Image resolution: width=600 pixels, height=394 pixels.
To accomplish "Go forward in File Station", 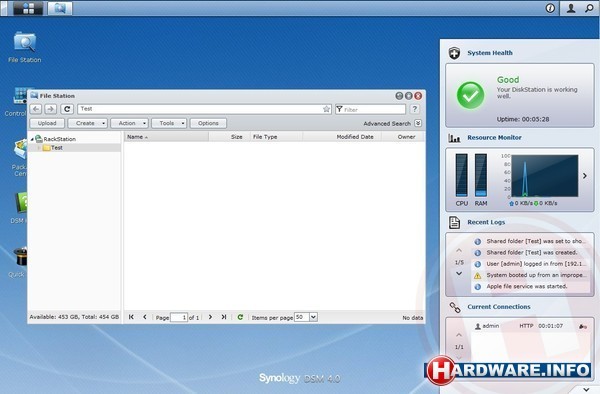I will pyautogui.click(x=51, y=109).
